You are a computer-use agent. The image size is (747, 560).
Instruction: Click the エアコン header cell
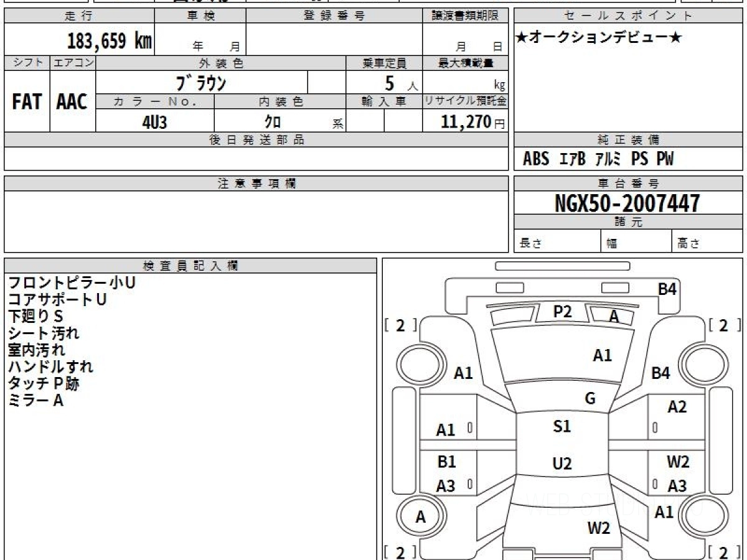click(x=73, y=63)
